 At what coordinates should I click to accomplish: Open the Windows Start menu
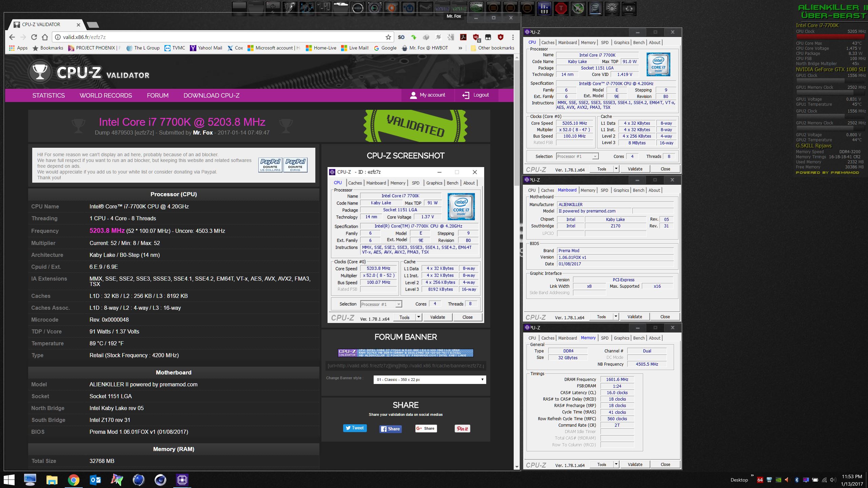pos(9,480)
